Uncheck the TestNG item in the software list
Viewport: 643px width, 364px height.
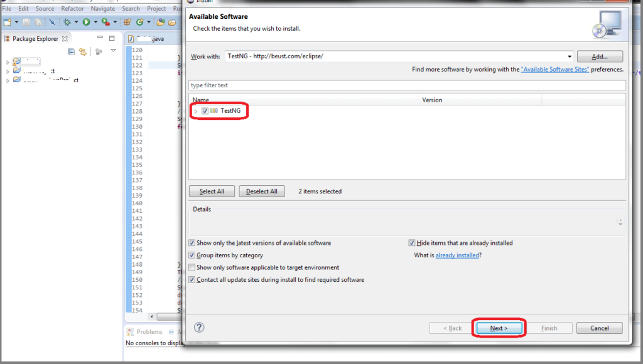[204, 110]
